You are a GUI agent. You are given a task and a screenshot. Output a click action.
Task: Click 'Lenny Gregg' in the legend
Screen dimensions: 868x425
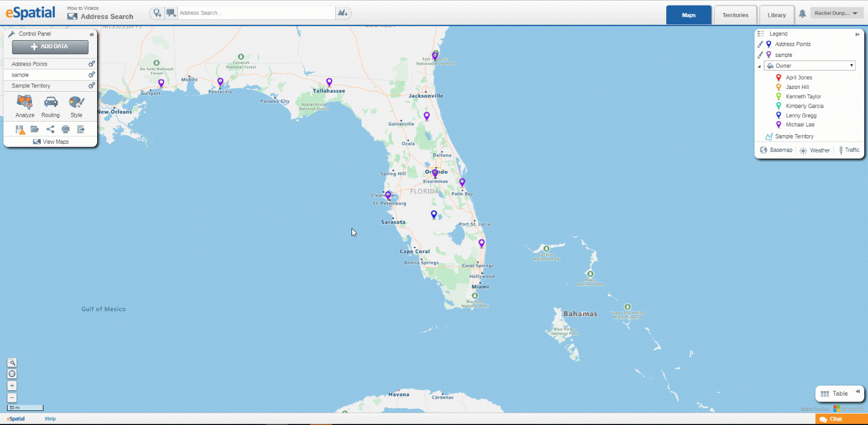click(x=801, y=116)
